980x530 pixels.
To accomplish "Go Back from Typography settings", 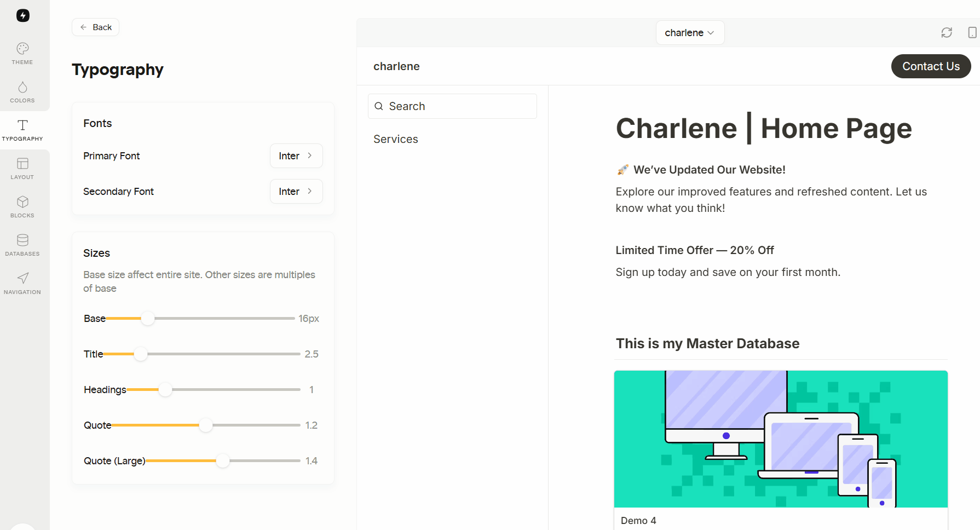I will tap(96, 27).
